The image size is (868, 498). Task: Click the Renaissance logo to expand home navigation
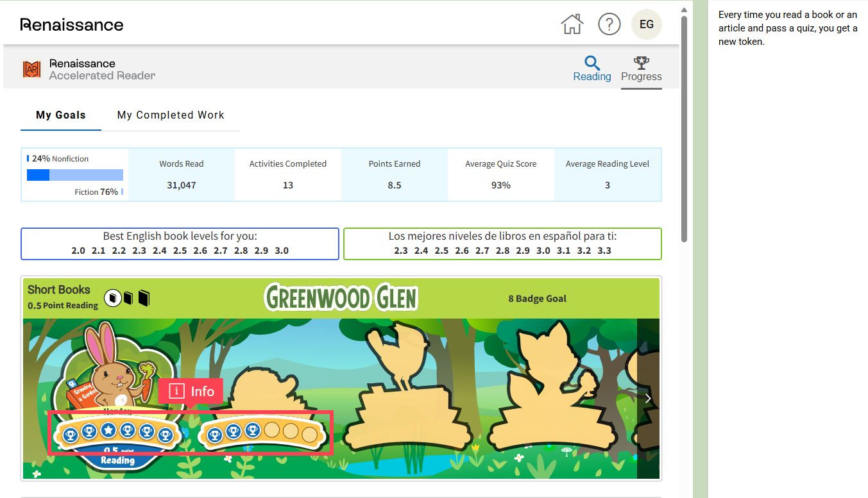71,24
